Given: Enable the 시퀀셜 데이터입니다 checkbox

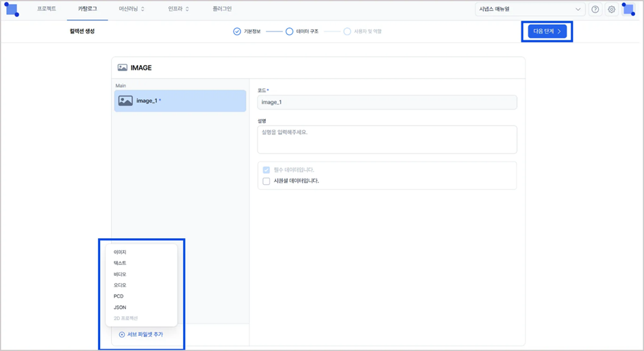Looking at the screenshot, I should click(x=266, y=181).
